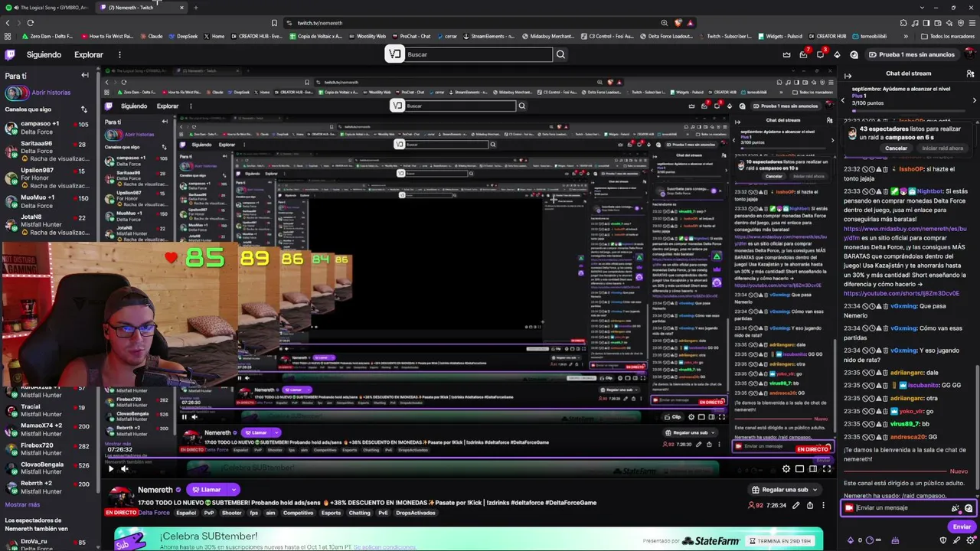This screenshot has height=551, width=980.
Task: Share the stream via share icon
Action: 809,505
